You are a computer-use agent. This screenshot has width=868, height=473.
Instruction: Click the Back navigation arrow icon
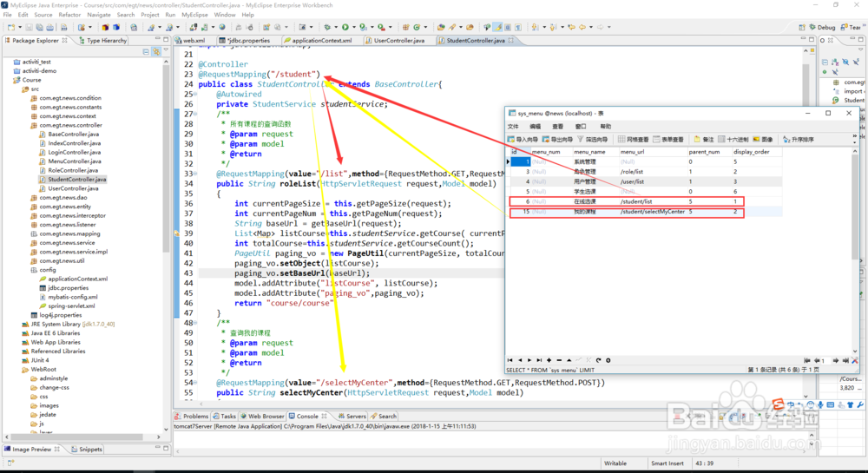(582, 27)
